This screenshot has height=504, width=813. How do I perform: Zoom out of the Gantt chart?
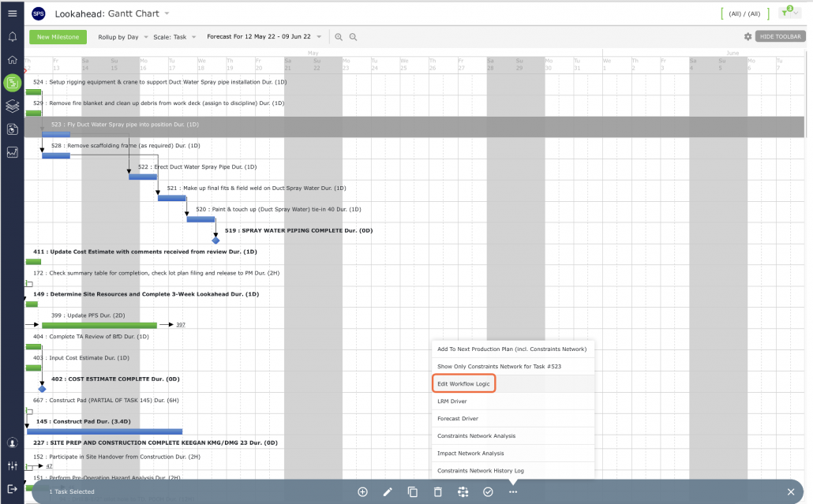(353, 37)
